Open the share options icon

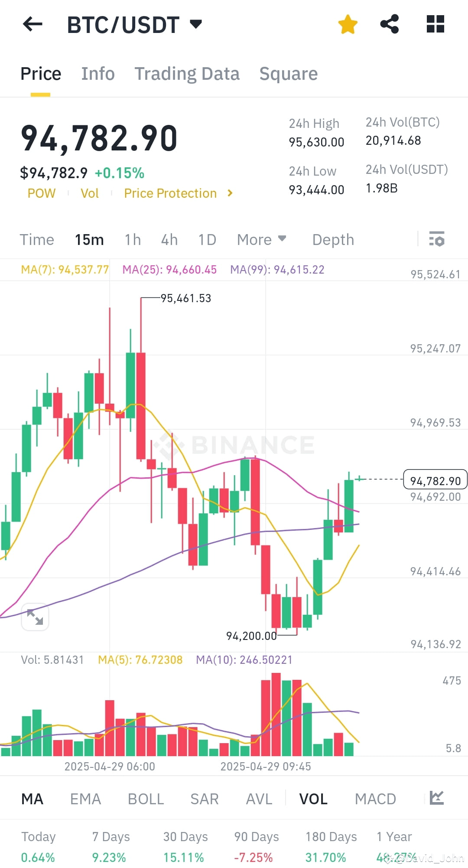click(390, 25)
